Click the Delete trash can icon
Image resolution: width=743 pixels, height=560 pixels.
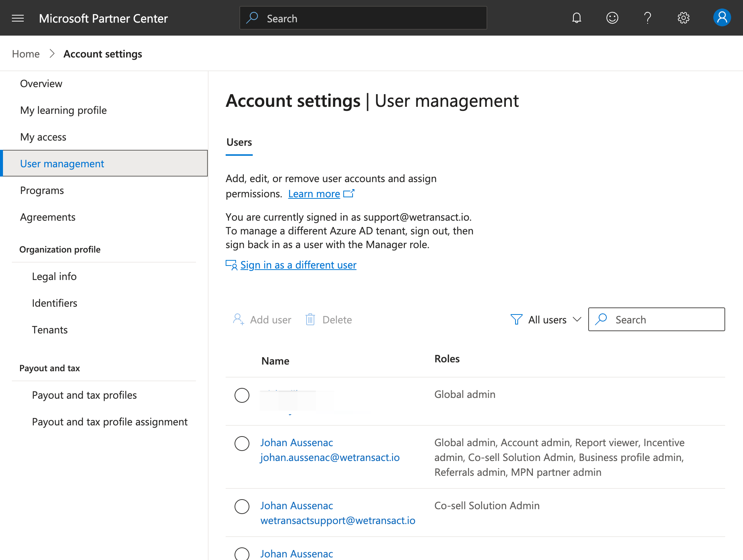pos(310,319)
